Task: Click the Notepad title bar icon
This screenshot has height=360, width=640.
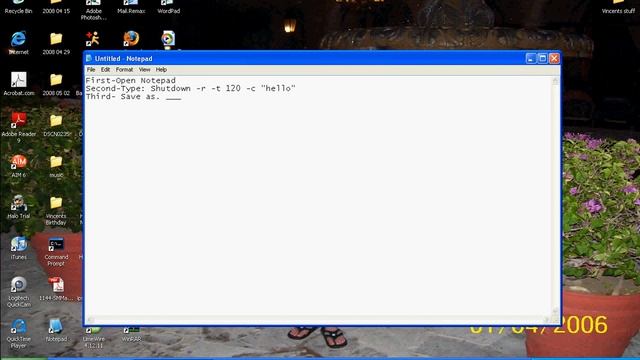Action: coord(89,58)
